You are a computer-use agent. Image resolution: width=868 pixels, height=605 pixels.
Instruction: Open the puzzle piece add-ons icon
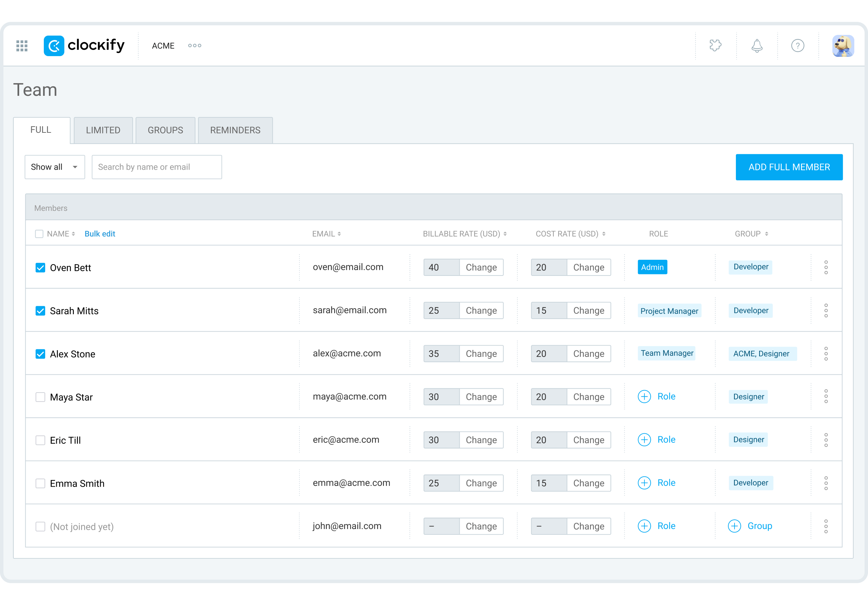pyautogui.click(x=715, y=46)
